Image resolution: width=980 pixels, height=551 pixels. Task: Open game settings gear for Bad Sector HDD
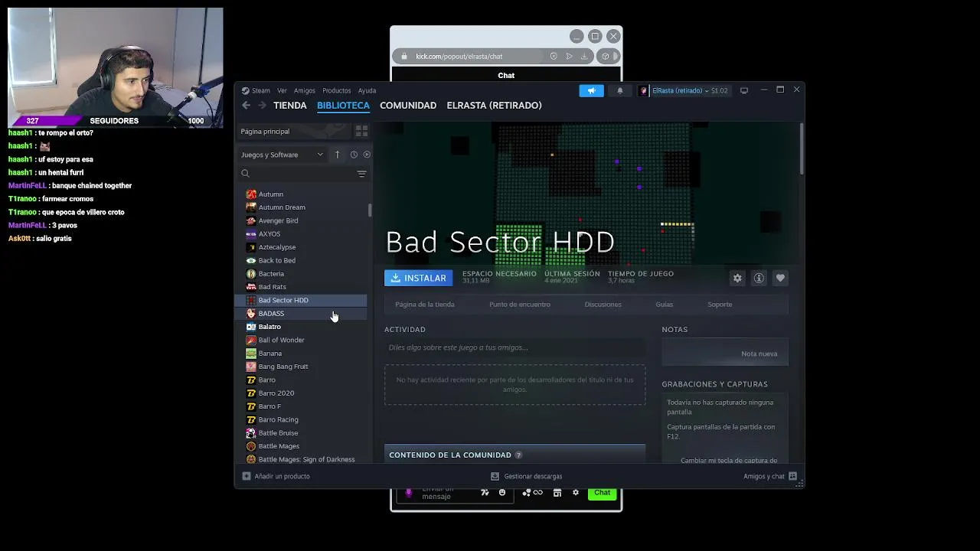point(737,278)
